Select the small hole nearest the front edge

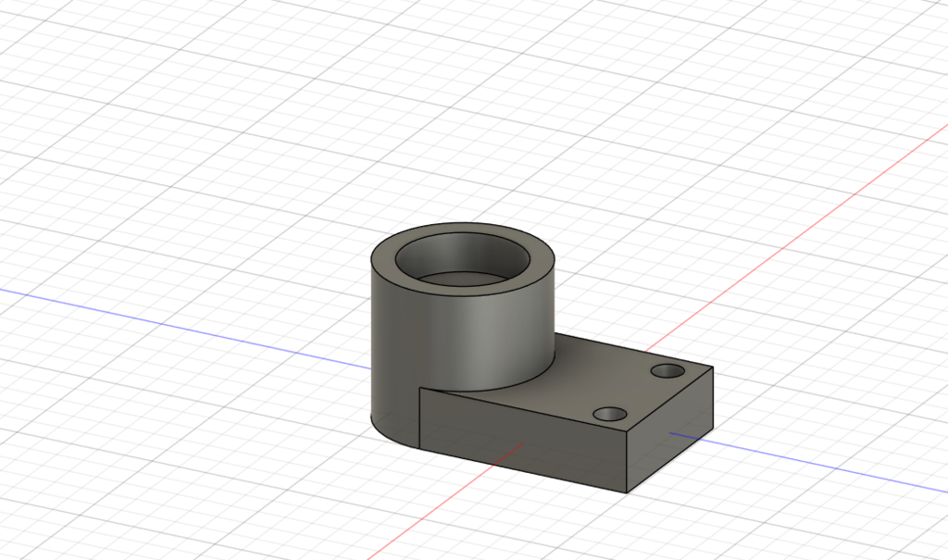pos(610,415)
